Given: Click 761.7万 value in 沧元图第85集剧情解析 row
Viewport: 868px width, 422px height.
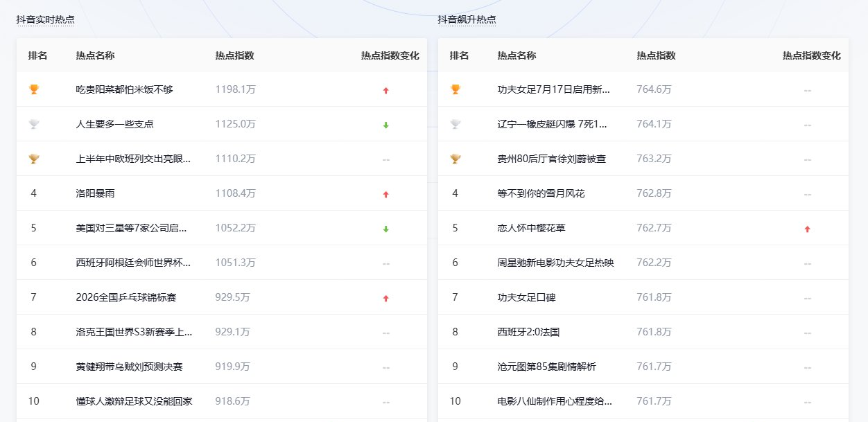Looking at the screenshot, I should click(x=654, y=367).
